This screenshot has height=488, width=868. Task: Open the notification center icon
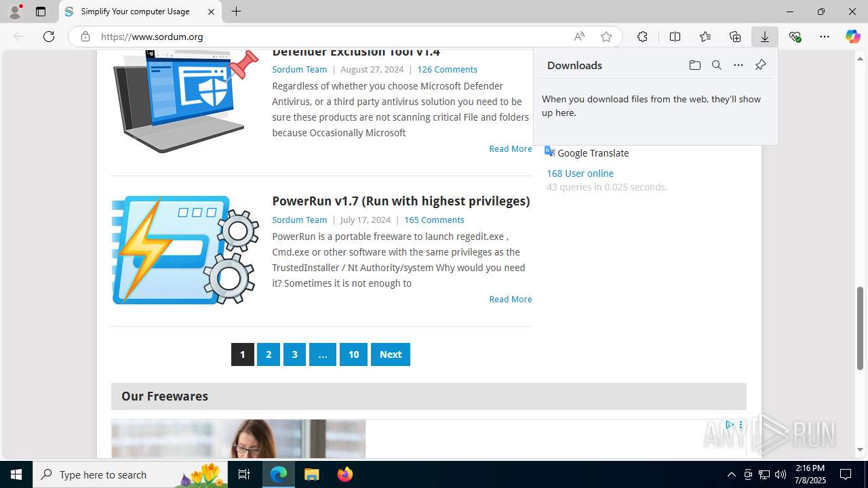846,474
